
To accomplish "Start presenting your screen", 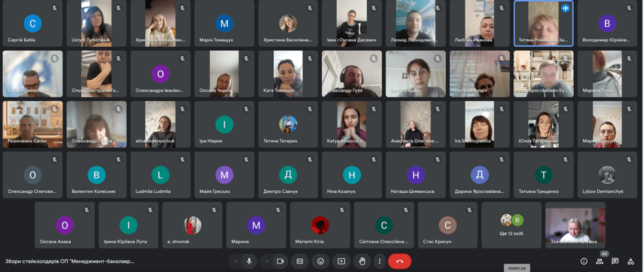I will click(x=341, y=261).
